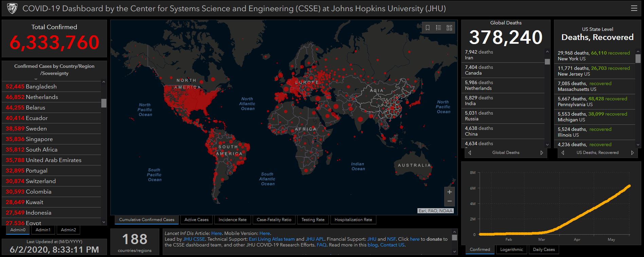
Task: Select South Africa in the country list
Action: click(52, 150)
